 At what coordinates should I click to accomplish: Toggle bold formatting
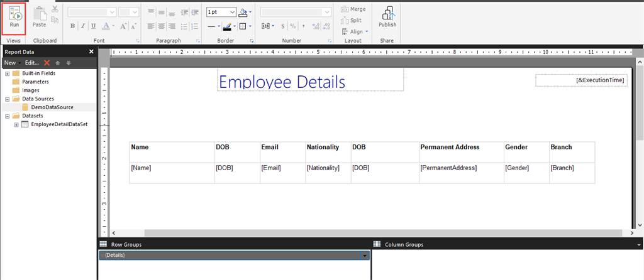tap(73, 26)
